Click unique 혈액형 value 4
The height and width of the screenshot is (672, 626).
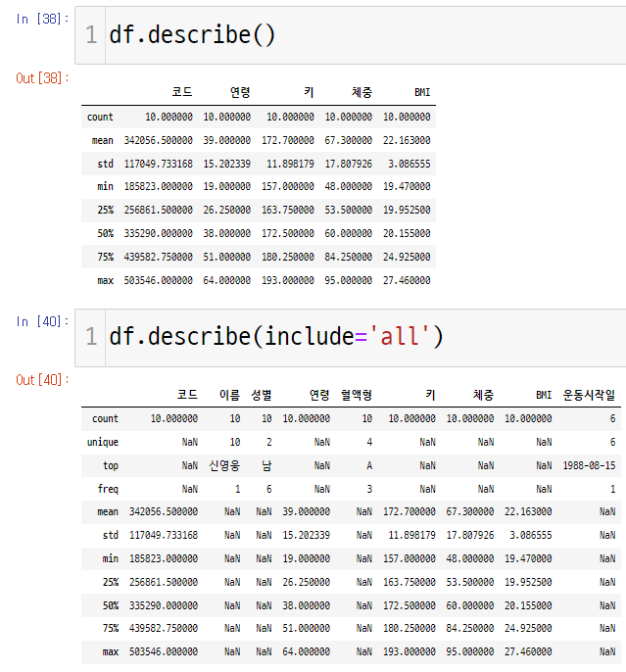coord(369,443)
